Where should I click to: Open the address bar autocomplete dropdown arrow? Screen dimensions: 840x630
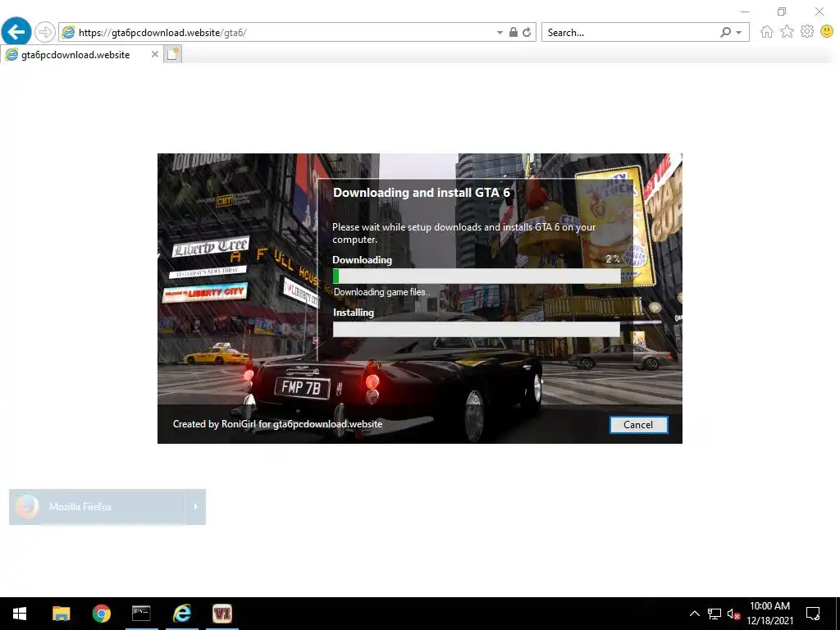pos(500,33)
